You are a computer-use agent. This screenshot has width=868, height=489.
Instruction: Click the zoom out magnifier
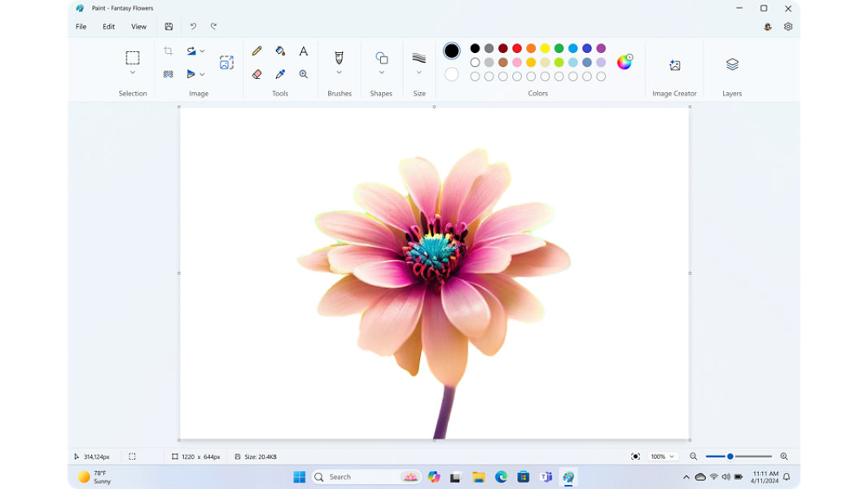pos(693,456)
